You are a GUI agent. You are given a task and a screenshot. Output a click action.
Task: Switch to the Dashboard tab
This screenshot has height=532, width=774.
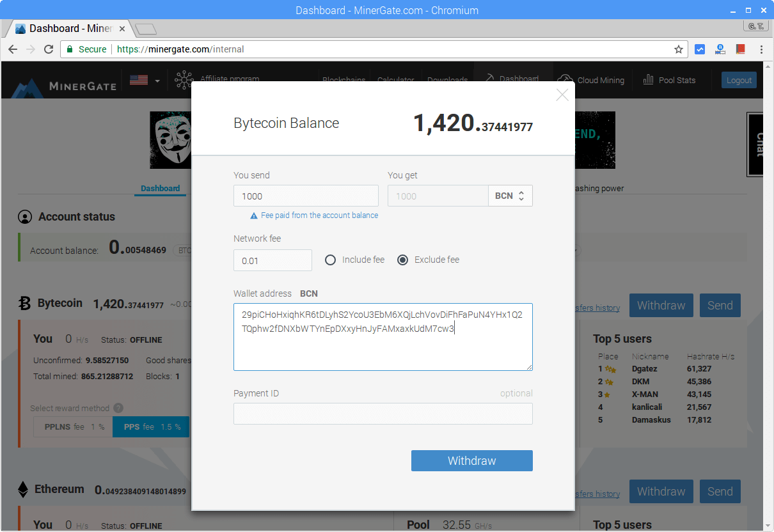click(160, 189)
